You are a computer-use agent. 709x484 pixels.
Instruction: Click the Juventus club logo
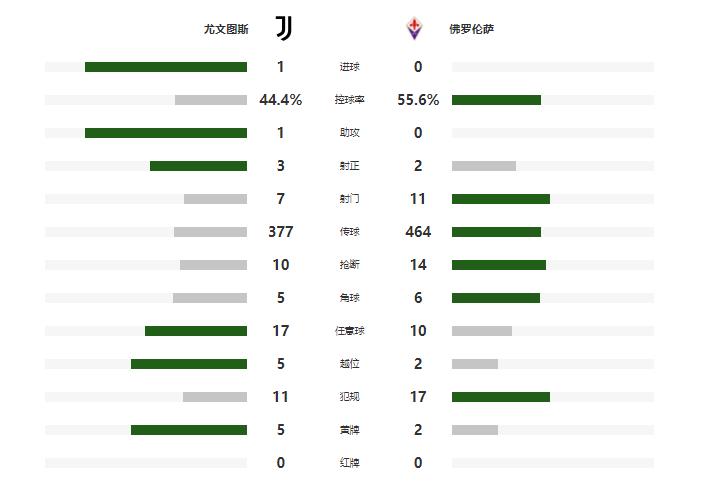tap(284, 28)
